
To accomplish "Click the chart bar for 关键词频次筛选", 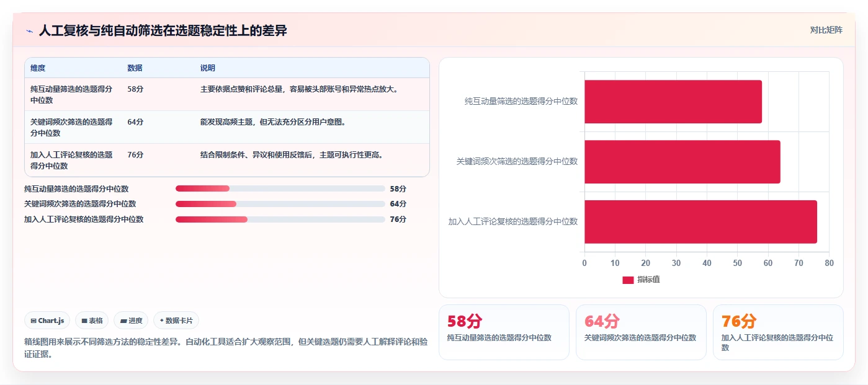I will [682, 162].
